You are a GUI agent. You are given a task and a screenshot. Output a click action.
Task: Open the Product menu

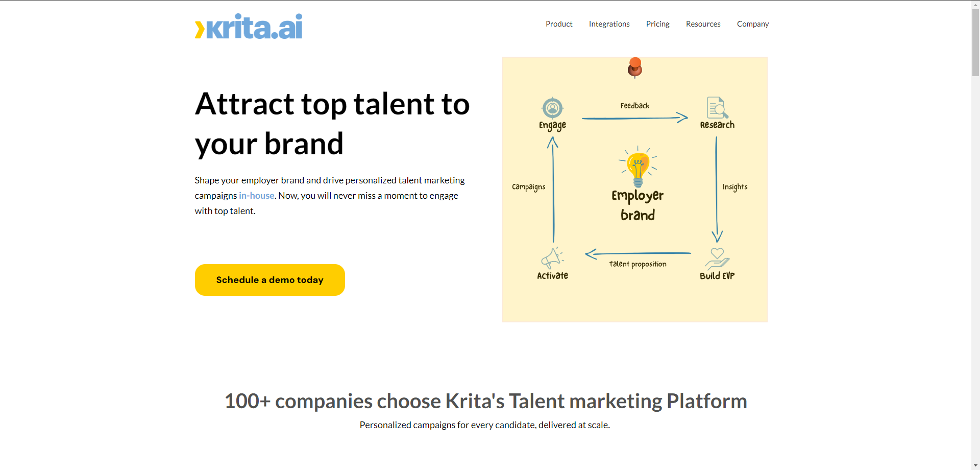point(559,24)
